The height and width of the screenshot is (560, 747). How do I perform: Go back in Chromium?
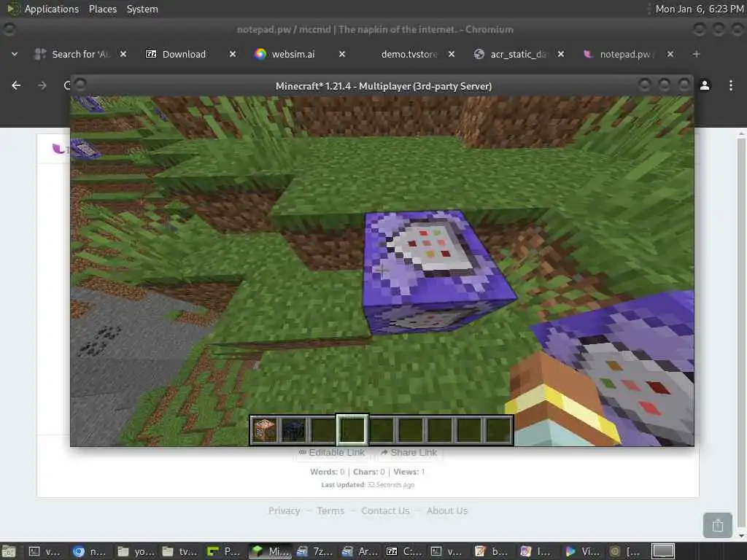(x=16, y=85)
